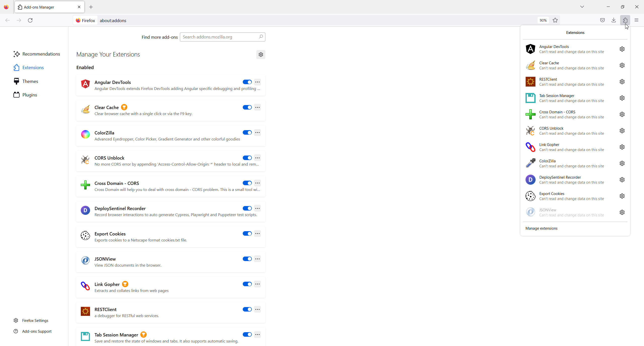Turn off JSONView extension switch

coord(247,259)
